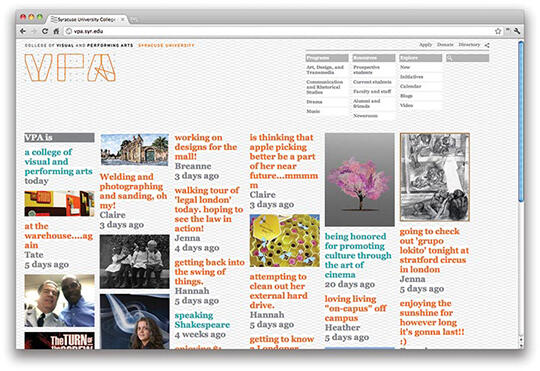Open 'getting back into the swing of things' post
This screenshot has width=540, height=371.
click(x=209, y=272)
